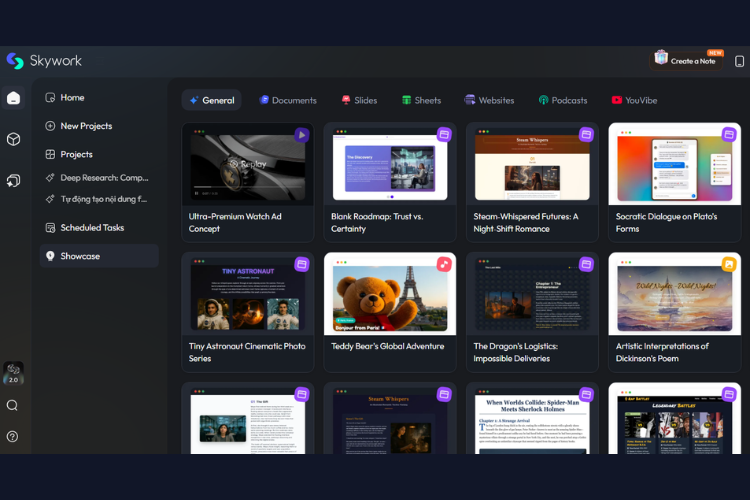Select Showcase in the sidebar

tap(99, 256)
